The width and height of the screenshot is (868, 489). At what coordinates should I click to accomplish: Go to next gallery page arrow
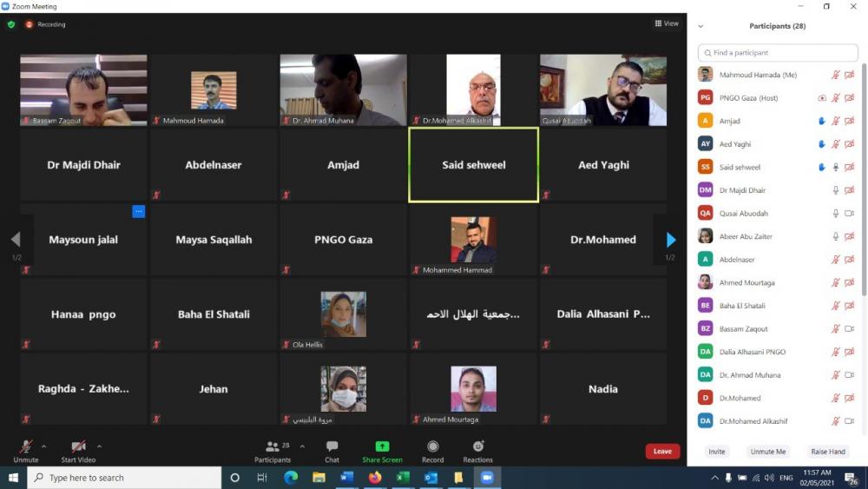[x=671, y=240]
